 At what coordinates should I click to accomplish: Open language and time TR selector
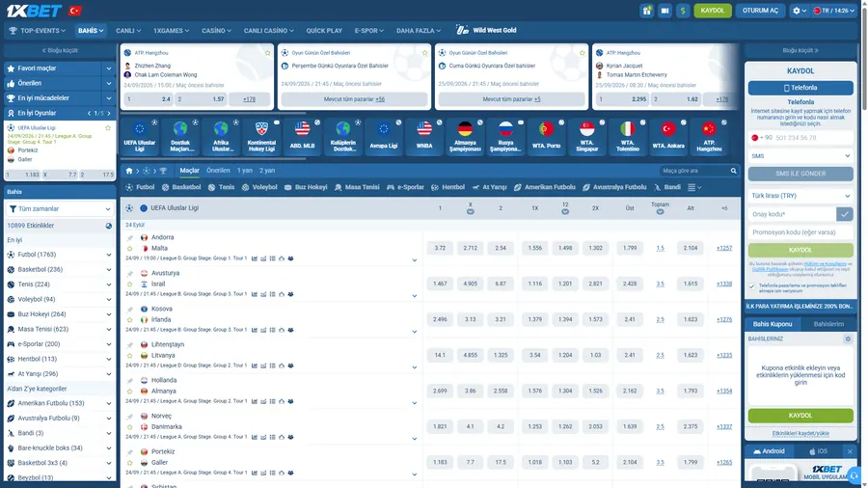click(x=833, y=11)
